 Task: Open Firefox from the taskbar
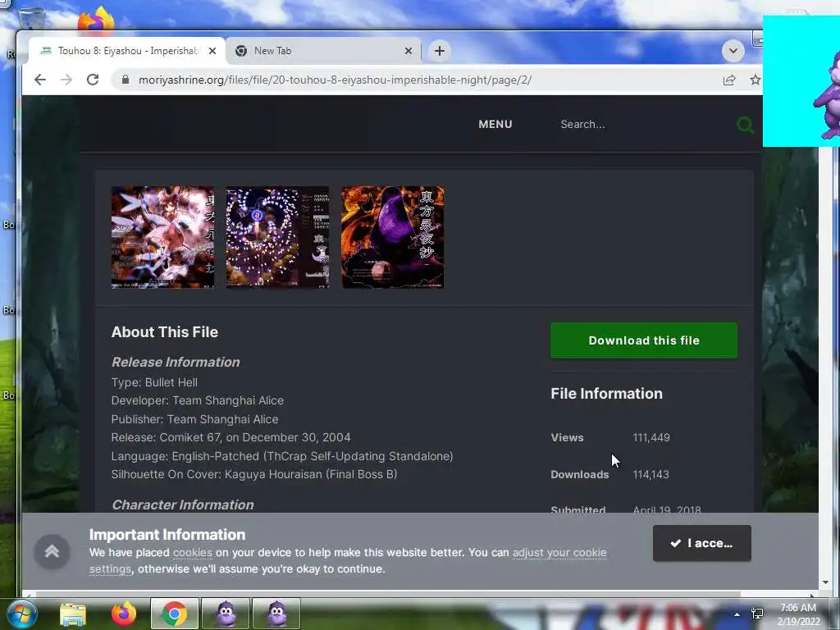tap(124, 614)
